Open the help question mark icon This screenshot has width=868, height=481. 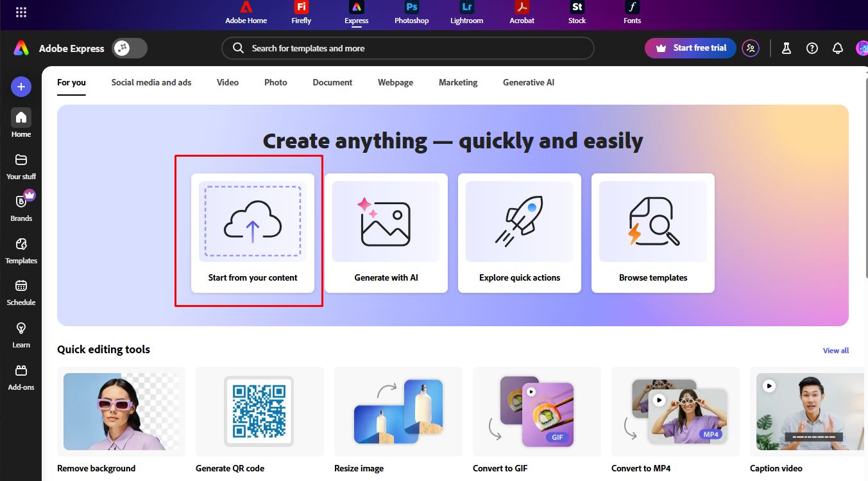[812, 48]
